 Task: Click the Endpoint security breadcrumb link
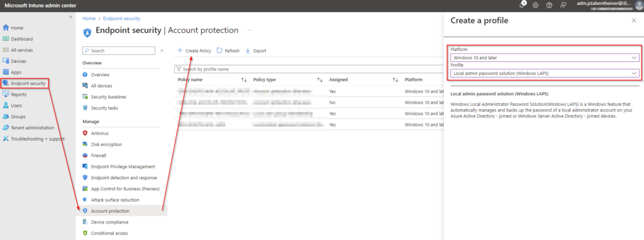[121, 18]
